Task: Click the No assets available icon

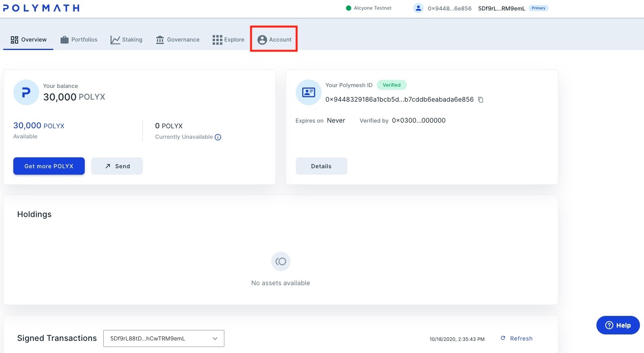Action: pos(281,261)
